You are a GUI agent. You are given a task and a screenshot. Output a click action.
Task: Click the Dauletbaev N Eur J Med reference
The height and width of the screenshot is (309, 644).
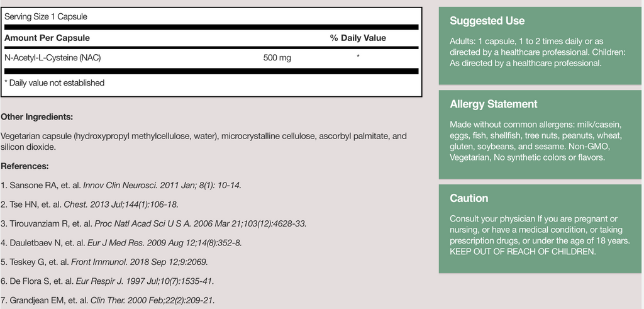[121, 243]
